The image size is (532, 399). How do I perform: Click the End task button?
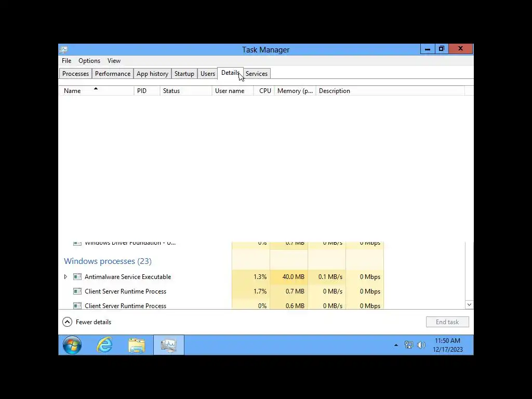(447, 322)
